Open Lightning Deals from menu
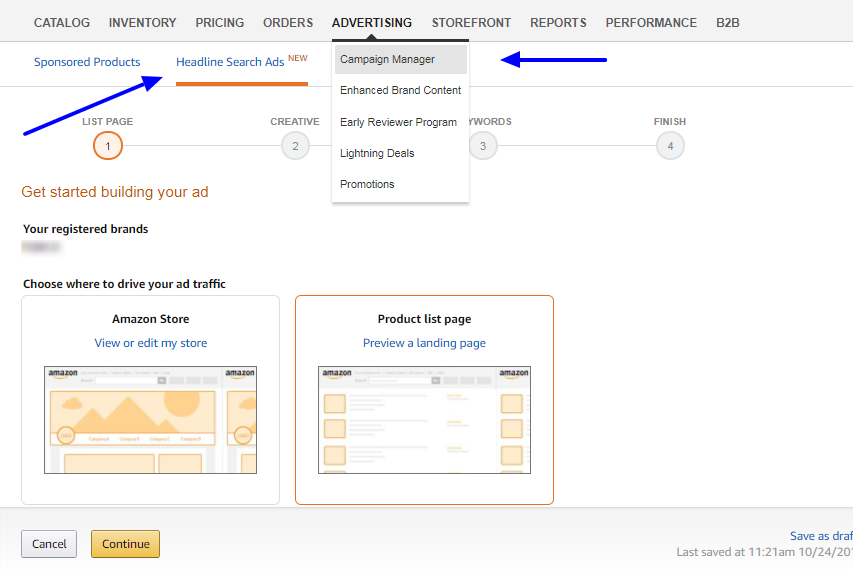Screen dimensions: 853x569 [377, 153]
